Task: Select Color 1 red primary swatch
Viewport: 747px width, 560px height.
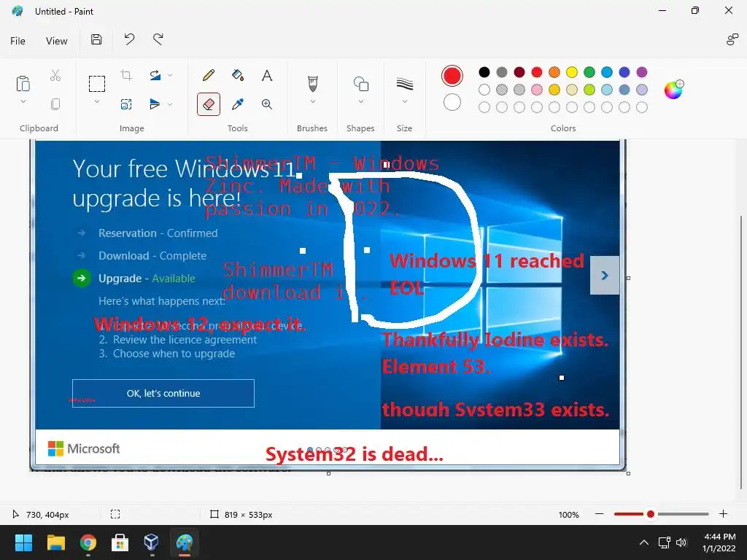Action: pos(452,76)
